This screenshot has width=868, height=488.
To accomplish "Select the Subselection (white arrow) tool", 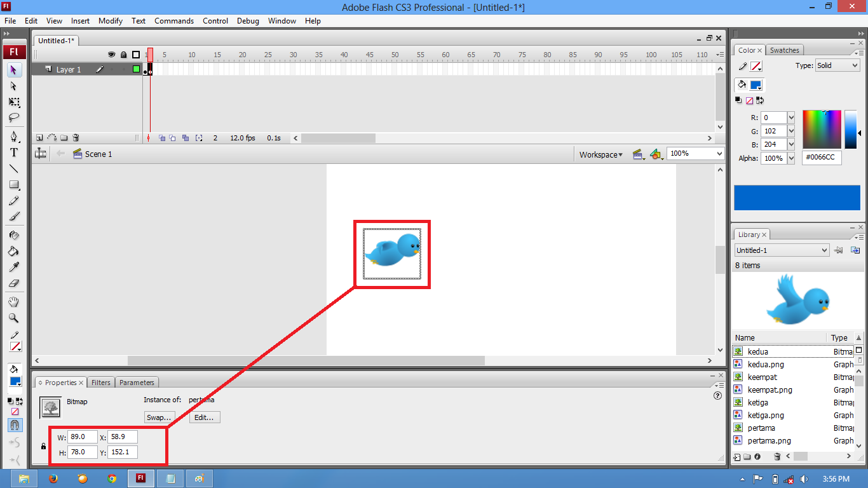I will (x=14, y=85).
